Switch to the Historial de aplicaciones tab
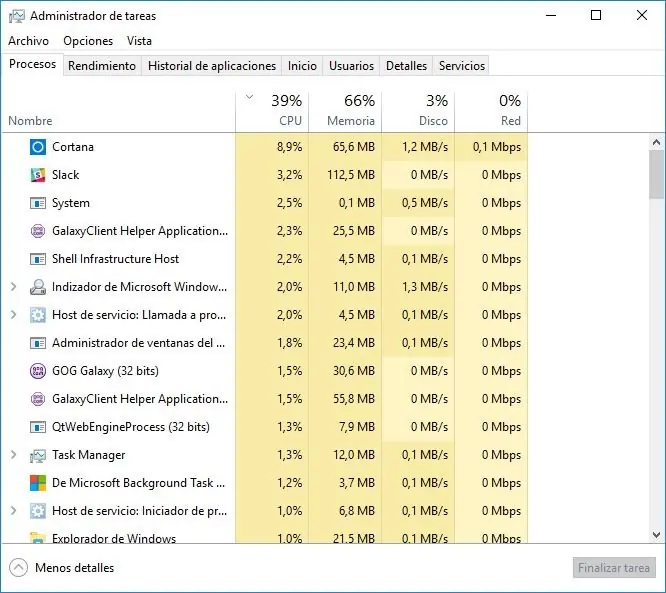This screenshot has height=593, width=666. [212, 66]
